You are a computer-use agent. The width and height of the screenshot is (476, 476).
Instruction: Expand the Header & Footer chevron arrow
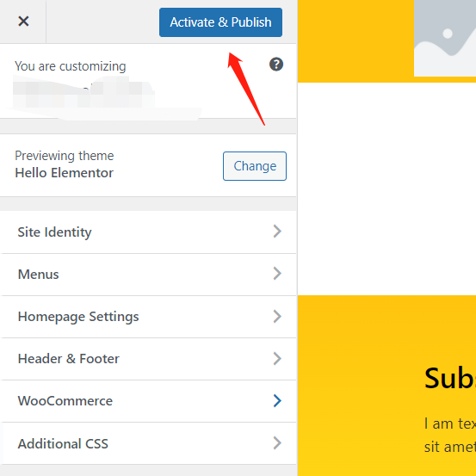tap(277, 359)
